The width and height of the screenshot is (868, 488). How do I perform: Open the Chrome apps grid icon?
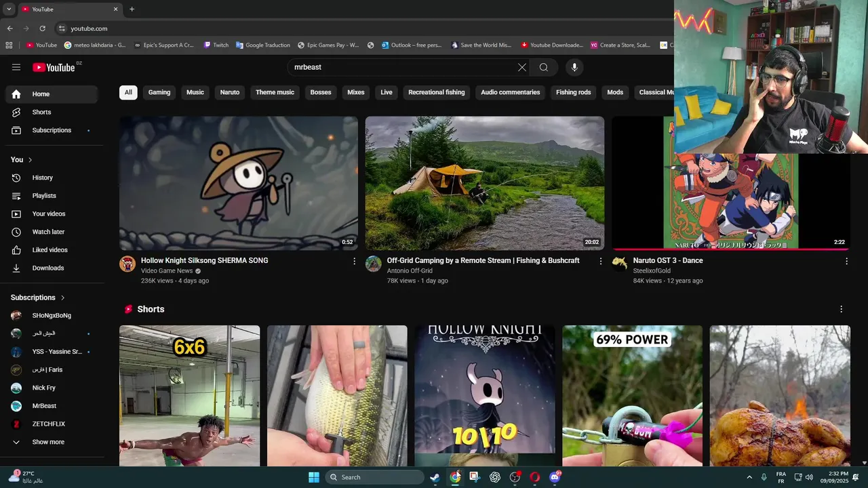pos(9,45)
